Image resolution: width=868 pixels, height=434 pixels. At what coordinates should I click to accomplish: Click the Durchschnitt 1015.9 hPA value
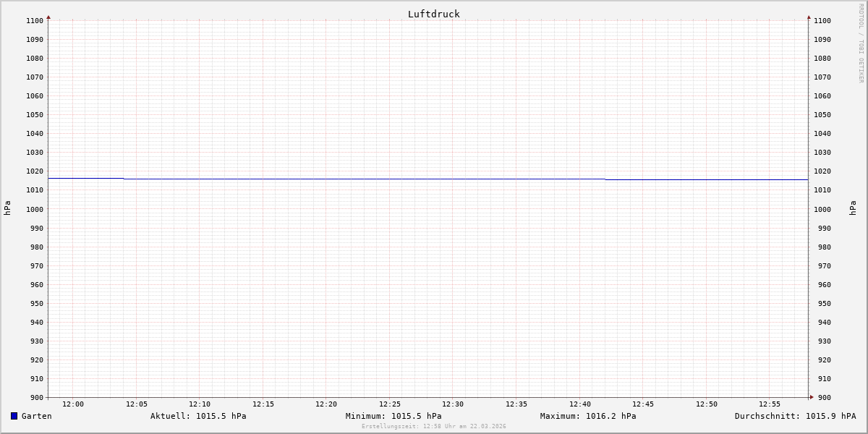click(x=795, y=416)
